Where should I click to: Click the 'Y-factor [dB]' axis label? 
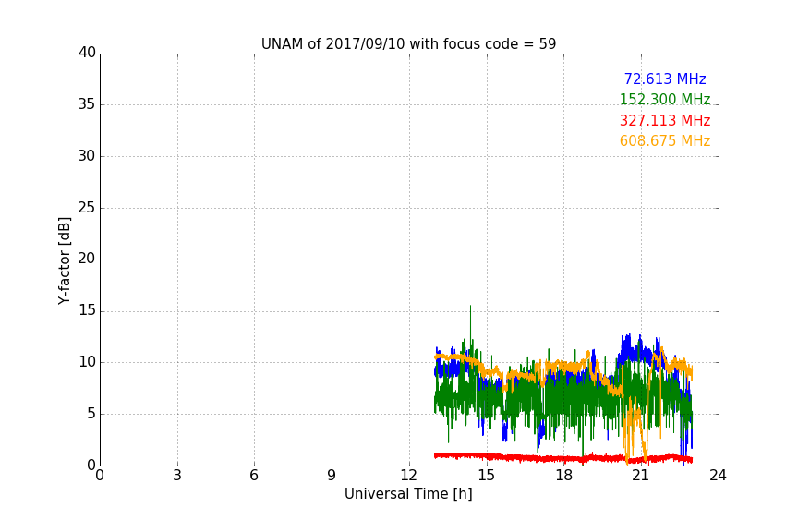tap(64, 260)
